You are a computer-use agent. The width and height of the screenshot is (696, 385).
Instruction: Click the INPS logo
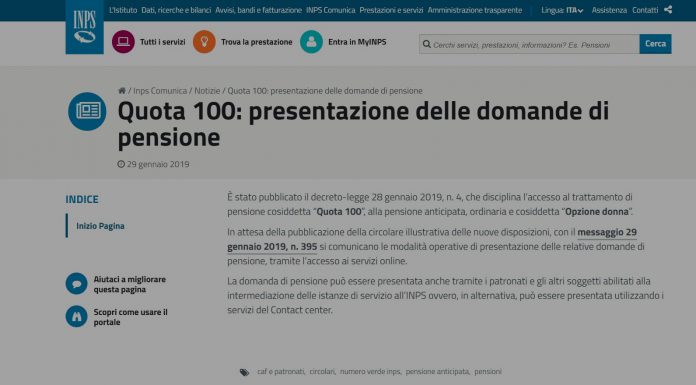click(84, 27)
